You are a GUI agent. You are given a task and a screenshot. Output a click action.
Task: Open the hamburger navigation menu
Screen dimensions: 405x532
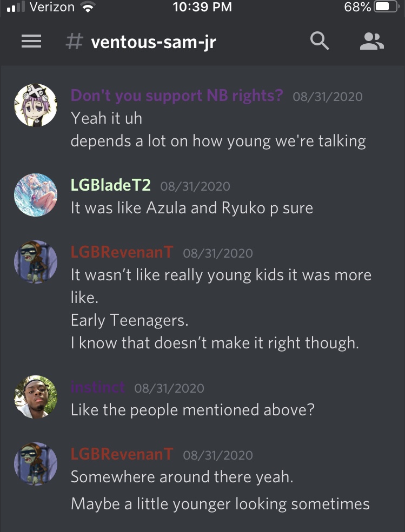point(31,42)
